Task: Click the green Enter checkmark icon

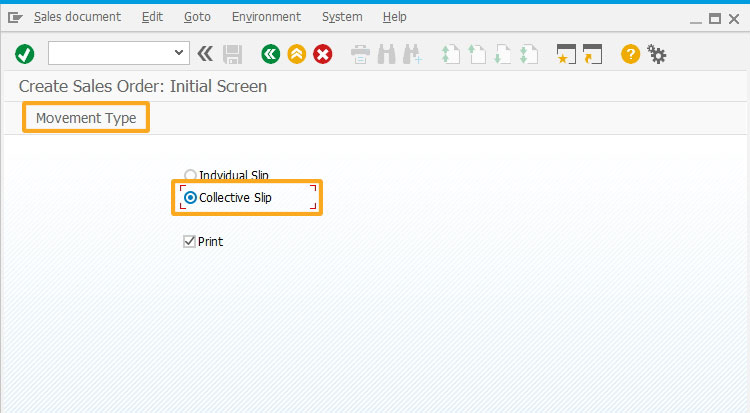Action: [24, 54]
